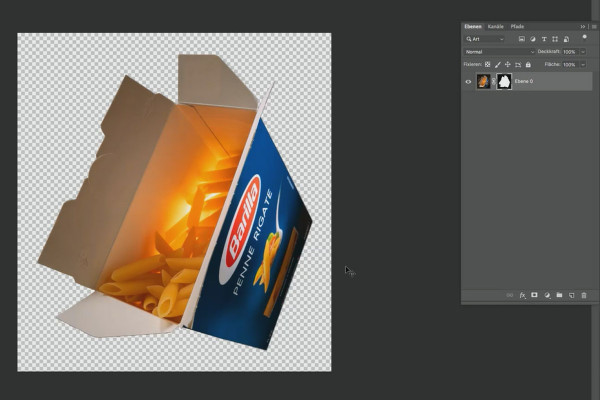Lock image pixels brush icon

click(497, 65)
